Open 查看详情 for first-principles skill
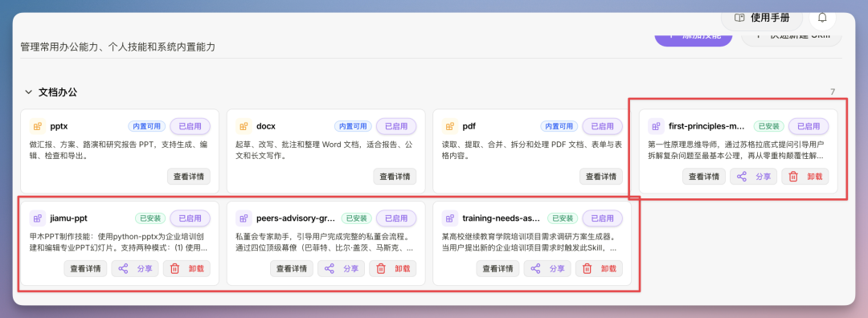Viewport: 868px width, 318px height. pyautogui.click(x=703, y=177)
